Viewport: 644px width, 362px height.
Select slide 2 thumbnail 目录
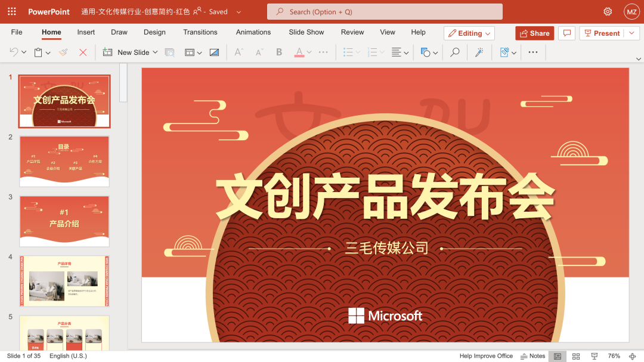tap(64, 161)
